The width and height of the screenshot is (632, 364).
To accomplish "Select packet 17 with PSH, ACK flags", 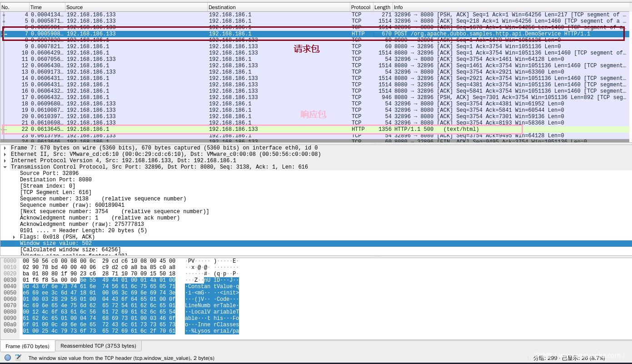I will click(273, 98).
